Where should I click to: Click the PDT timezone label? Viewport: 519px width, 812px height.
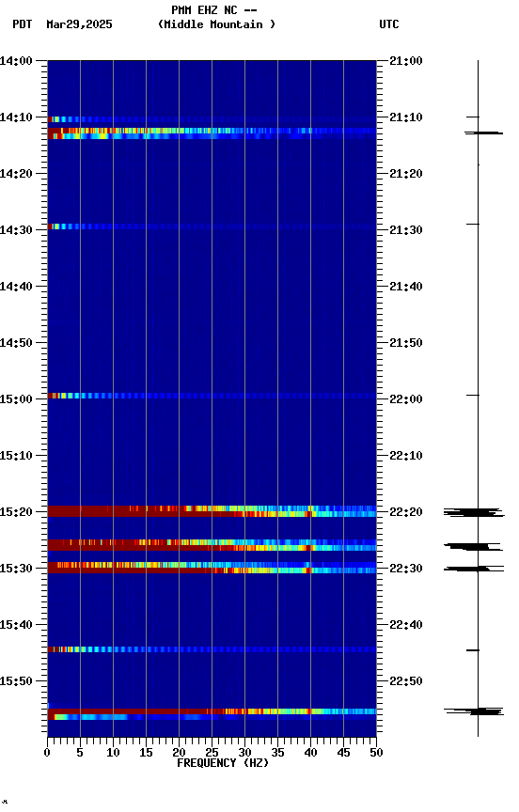[x=23, y=24]
